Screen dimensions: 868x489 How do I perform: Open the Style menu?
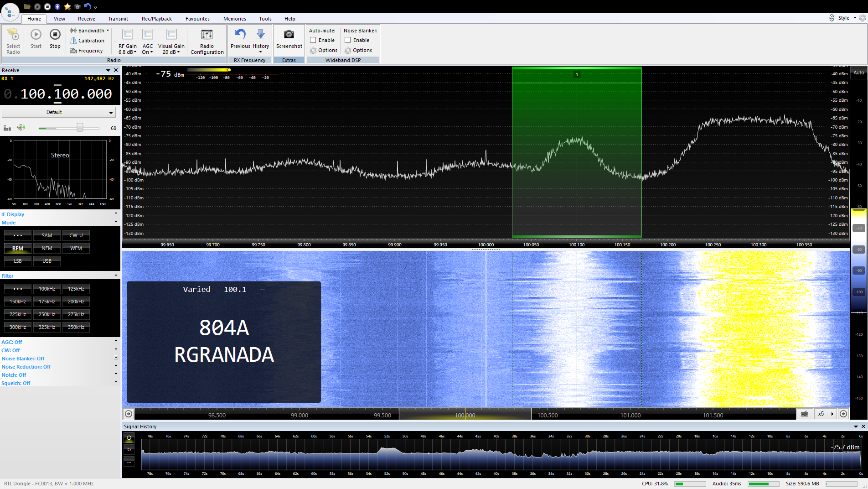[847, 18]
